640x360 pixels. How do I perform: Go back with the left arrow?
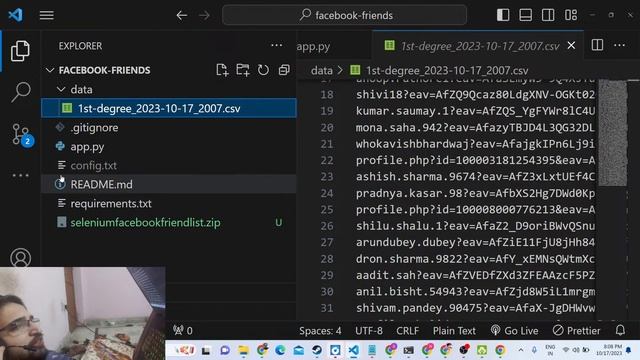182,16
